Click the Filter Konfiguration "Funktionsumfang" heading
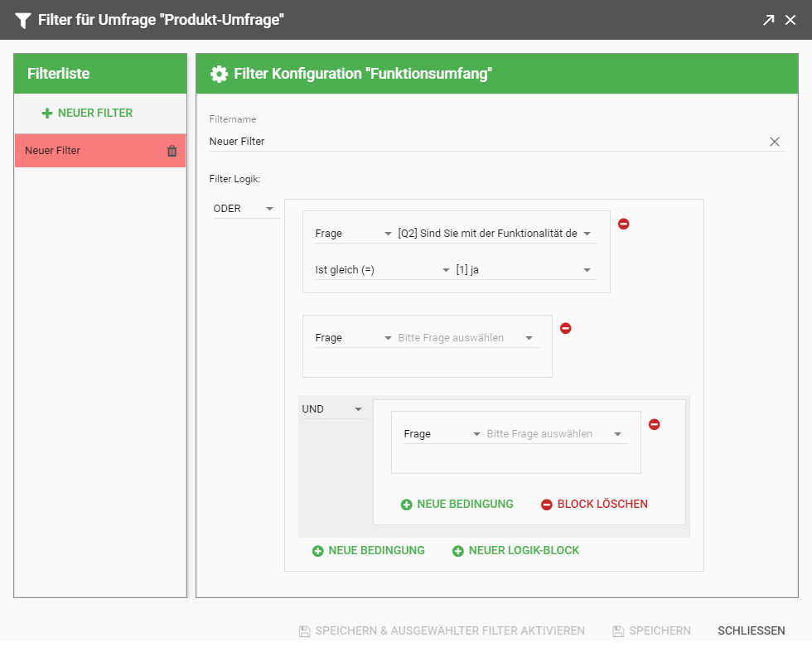Screen dimensions: 812x652 point(363,74)
